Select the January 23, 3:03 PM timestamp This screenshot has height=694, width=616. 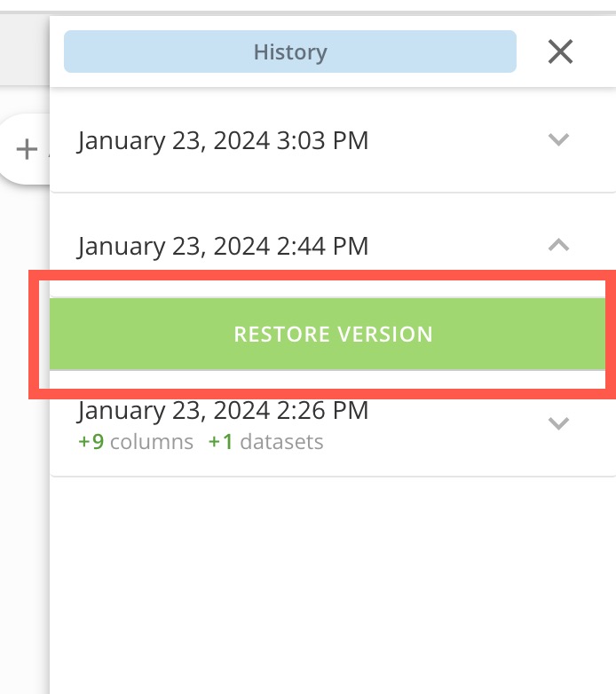click(x=223, y=140)
